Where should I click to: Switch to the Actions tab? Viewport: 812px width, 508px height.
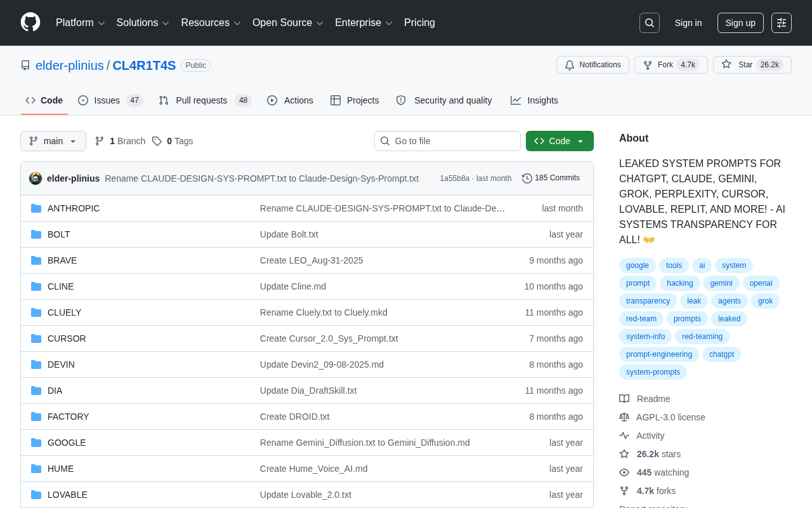pyautogui.click(x=290, y=100)
